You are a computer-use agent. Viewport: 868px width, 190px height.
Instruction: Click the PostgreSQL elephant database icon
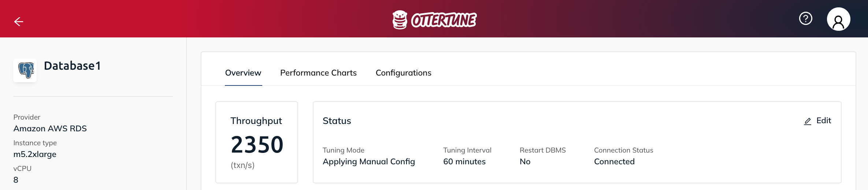coord(25,70)
